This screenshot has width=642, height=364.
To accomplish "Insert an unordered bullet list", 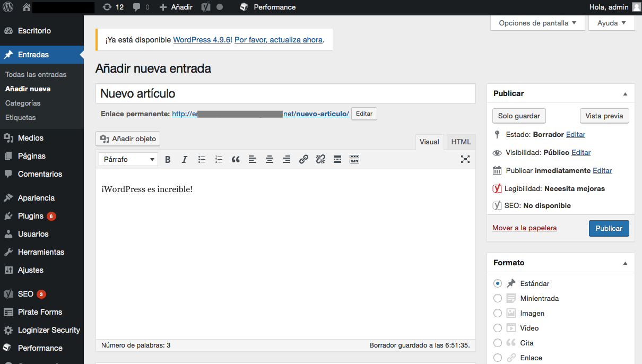I will tap(202, 159).
